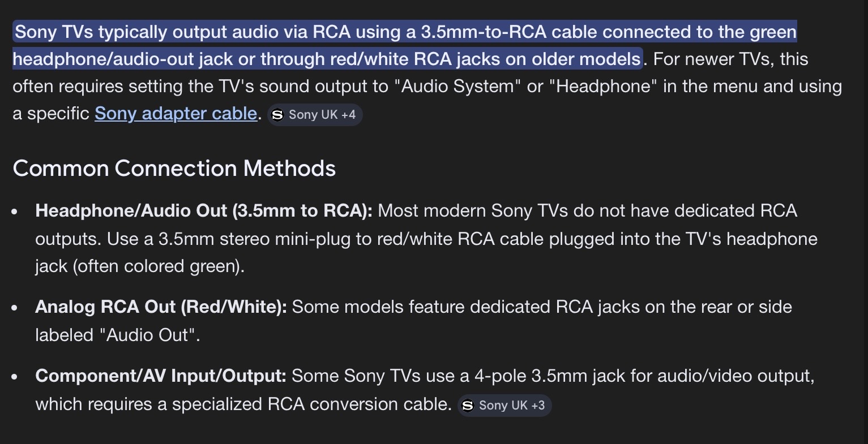The width and height of the screenshot is (868, 444).
Task: Click the 'Common Connection Methods' heading
Action: [x=174, y=169]
